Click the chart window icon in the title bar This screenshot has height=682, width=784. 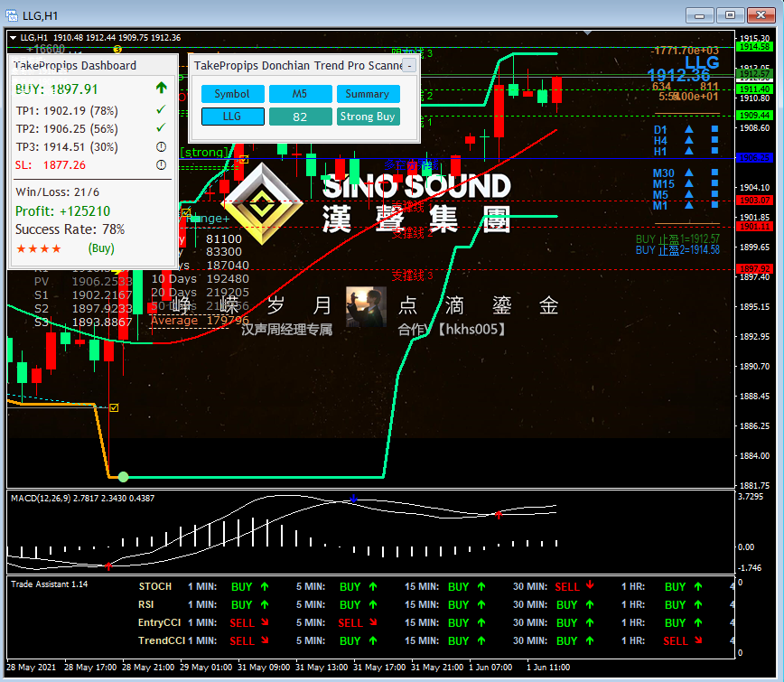tap(12, 15)
